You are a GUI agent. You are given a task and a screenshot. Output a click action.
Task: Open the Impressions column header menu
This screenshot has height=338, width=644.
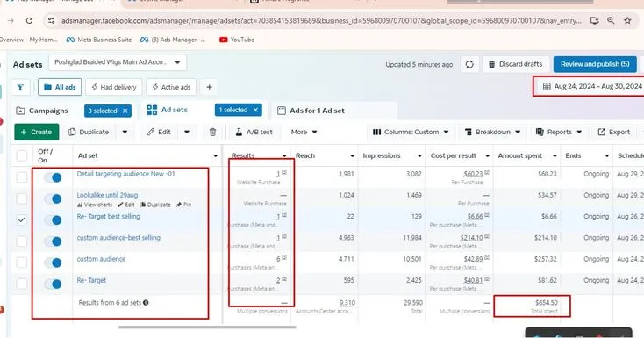pyautogui.click(x=419, y=156)
